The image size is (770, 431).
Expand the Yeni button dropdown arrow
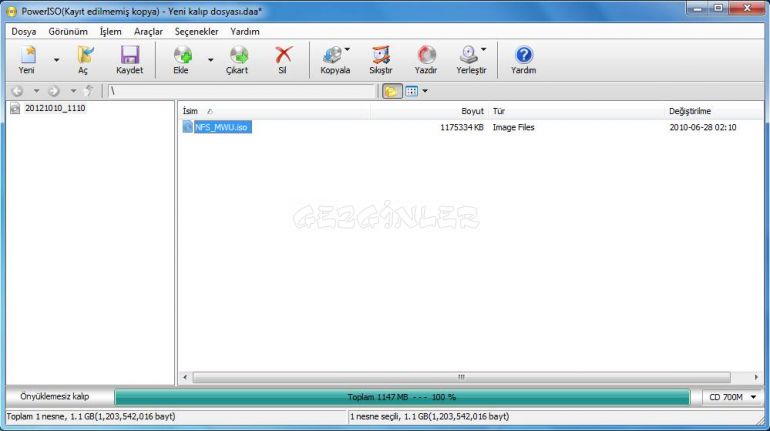[x=56, y=60]
